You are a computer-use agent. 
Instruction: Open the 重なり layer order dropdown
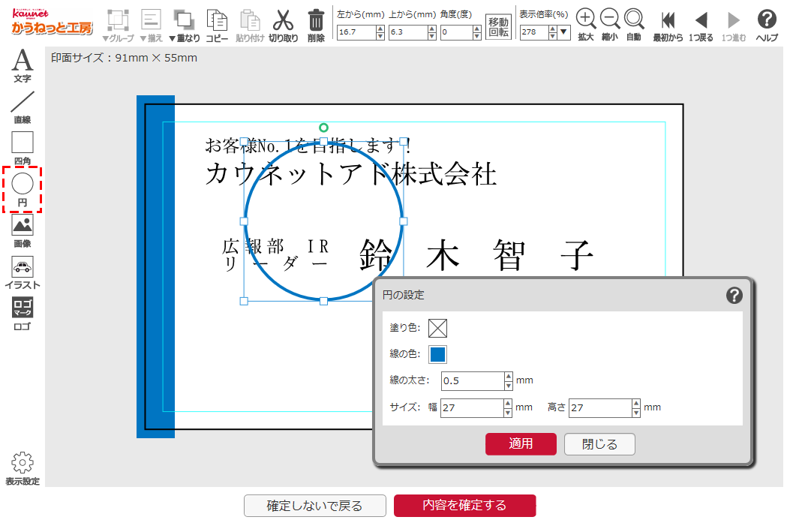185,25
